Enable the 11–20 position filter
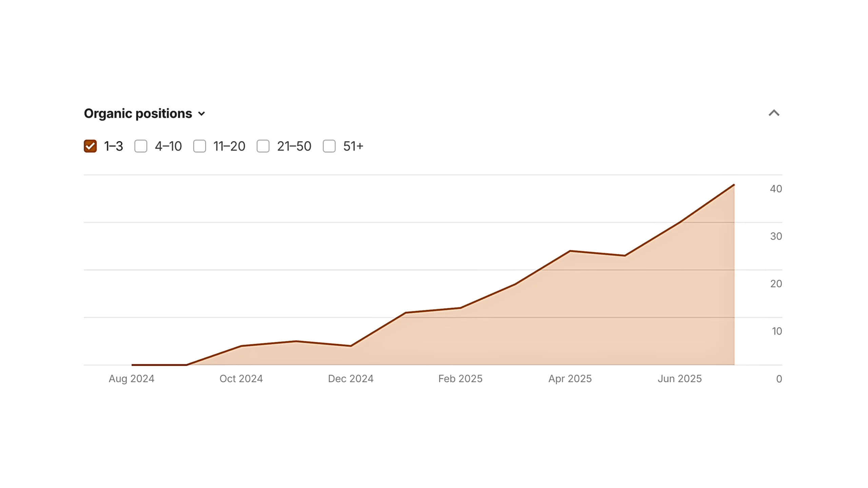Screen dimensions: 868x488 click(x=200, y=146)
